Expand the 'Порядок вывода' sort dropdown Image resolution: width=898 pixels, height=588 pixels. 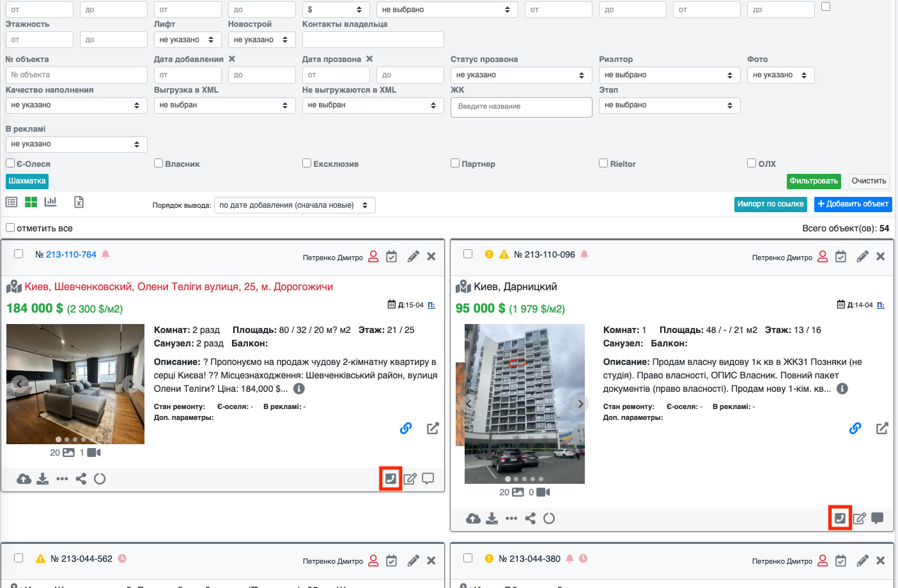(294, 205)
